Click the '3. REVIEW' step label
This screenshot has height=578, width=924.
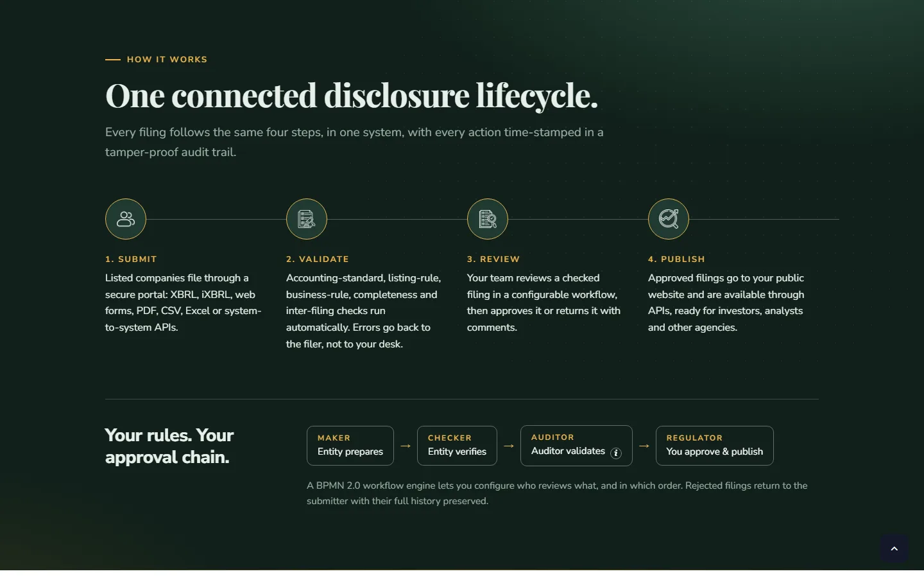pyautogui.click(x=493, y=259)
